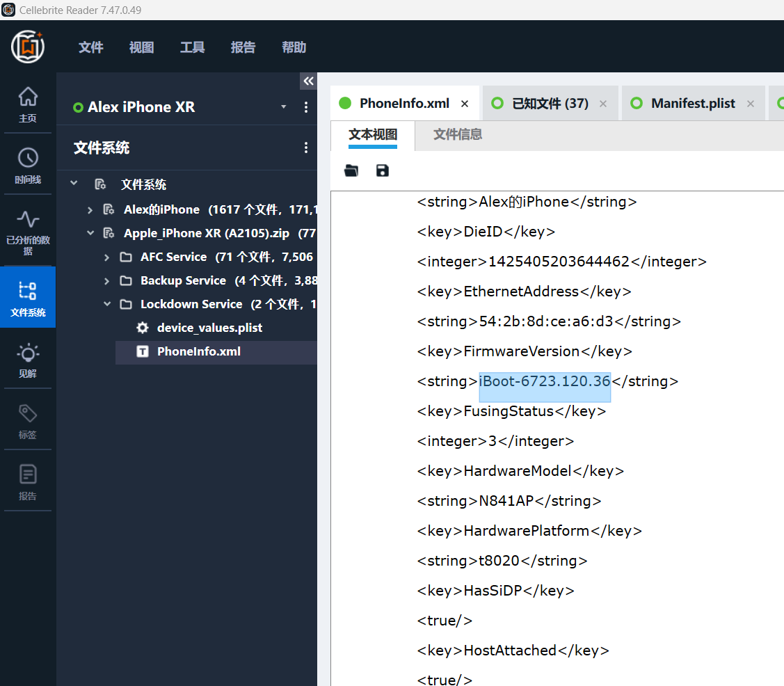Click the archive icon beside Apple_iPhone XR (A2105).zip
Viewport: 784px width, 686px height.
109,233
